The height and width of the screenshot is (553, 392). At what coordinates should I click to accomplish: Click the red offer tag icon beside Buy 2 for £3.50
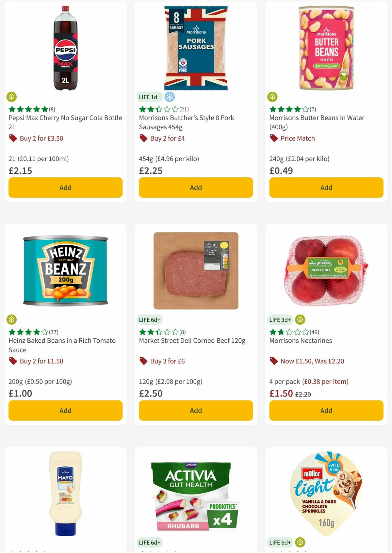coord(13,138)
